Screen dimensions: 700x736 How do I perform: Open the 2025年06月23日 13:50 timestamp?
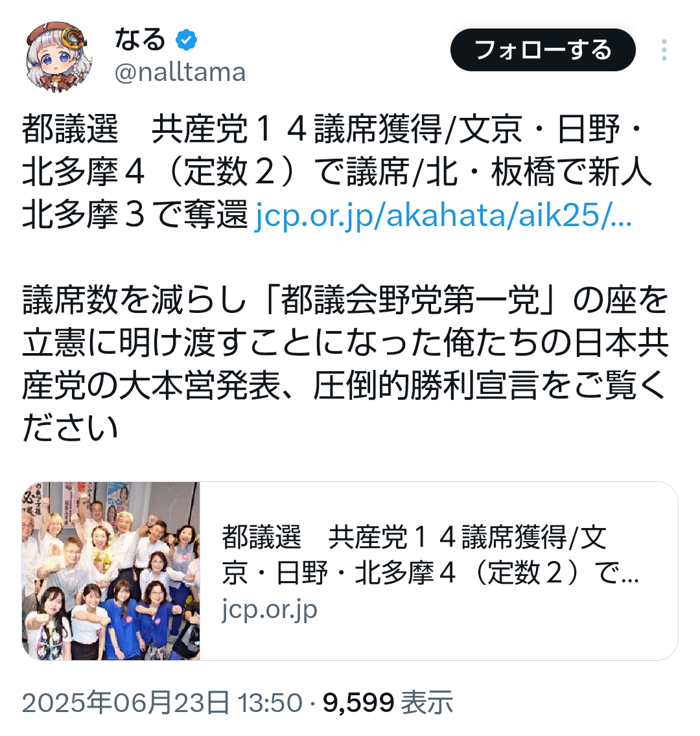162,703
